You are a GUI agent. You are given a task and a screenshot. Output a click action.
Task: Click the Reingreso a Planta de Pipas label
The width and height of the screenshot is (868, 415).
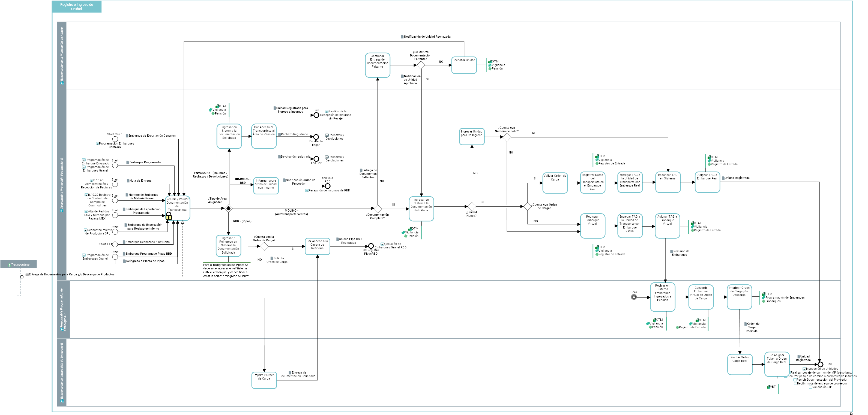tap(145, 261)
